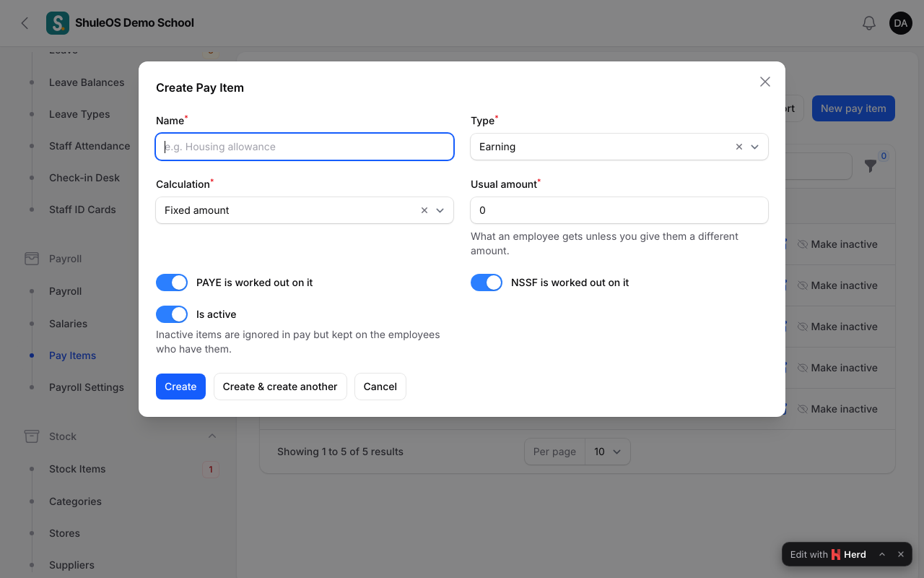924x578 pixels.
Task: Open Payroll Settings
Action: pyautogui.click(x=87, y=387)
